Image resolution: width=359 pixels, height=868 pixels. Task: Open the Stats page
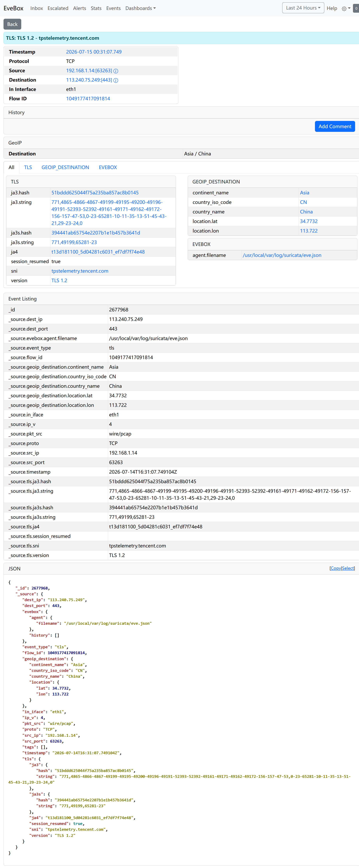pyautogui.click(x=96, y=8)
